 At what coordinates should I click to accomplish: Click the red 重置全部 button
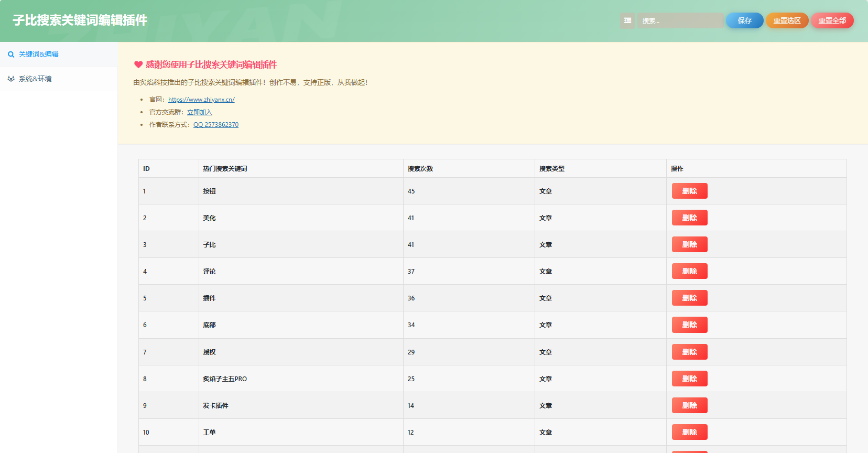(832, 20)
